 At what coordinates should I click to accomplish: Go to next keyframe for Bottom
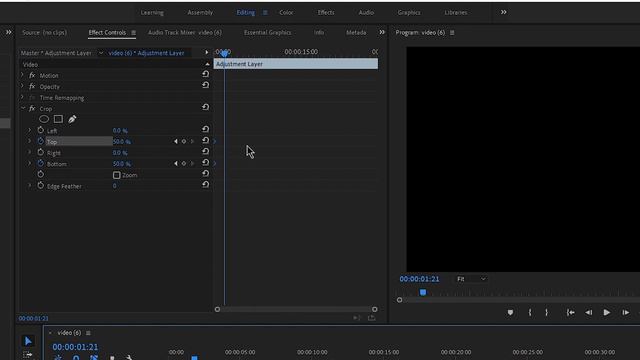(x=192, y=163)
